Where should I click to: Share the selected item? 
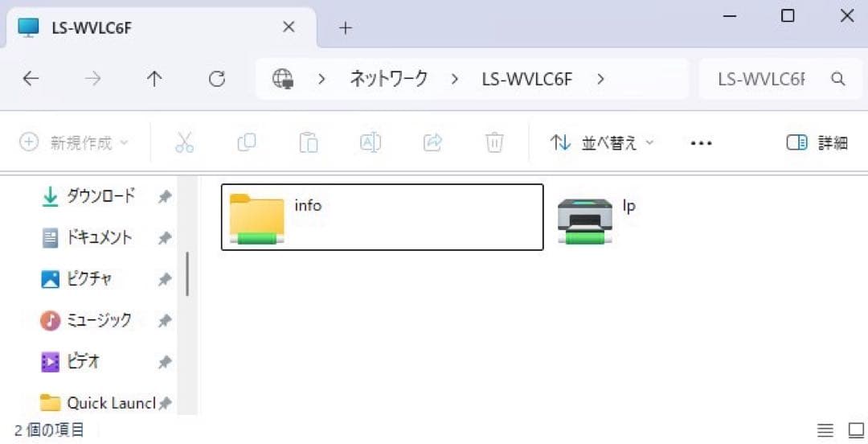[x=432, y=142]
